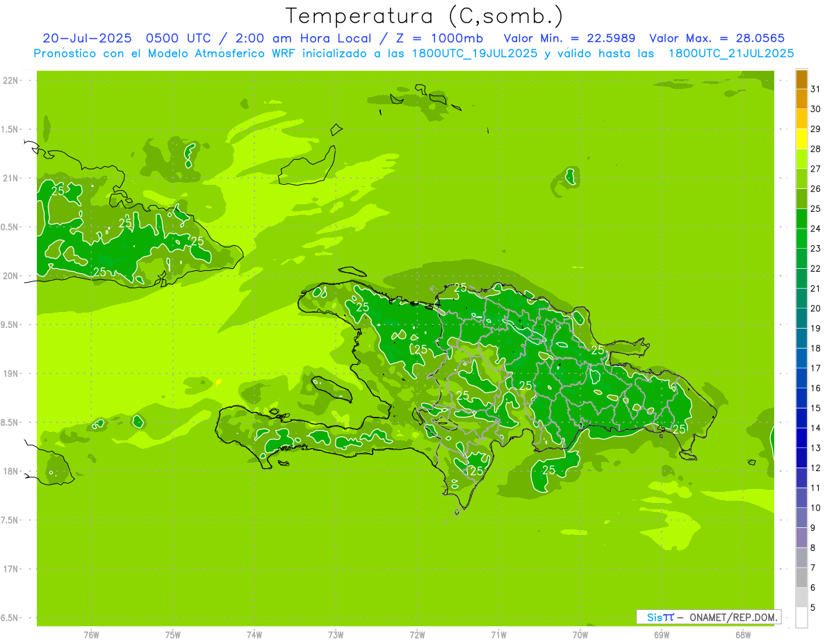834x644 pixels.
Task: Click the green legend swatch between 24 and 25
Action: coord(801,218)
